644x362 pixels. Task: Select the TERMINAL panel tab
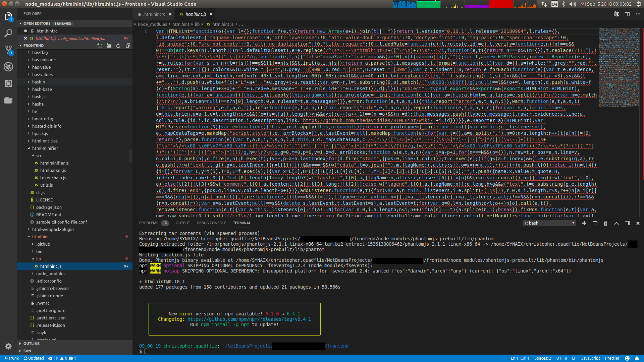pos(242,223)
